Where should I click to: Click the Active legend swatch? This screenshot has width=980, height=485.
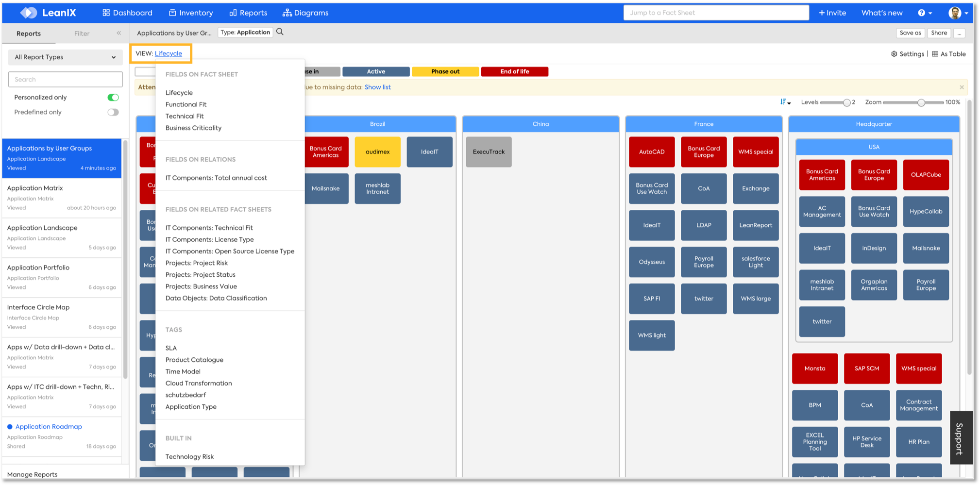376,71
